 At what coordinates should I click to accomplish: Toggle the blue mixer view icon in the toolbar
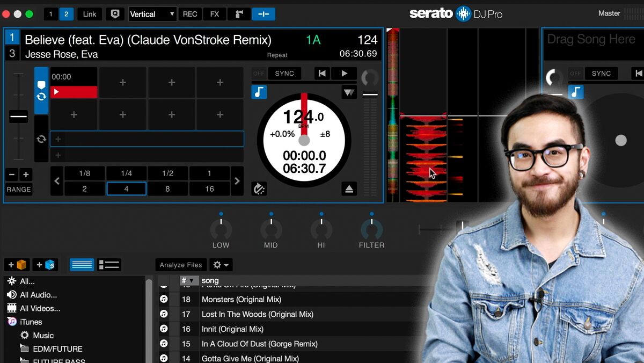(x=263, y=14)
